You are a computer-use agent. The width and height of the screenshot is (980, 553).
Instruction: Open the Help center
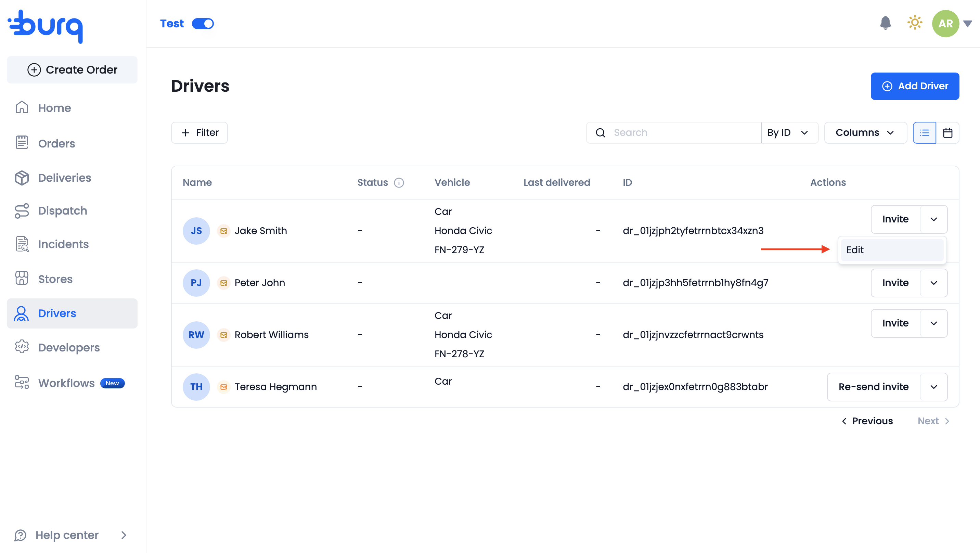click(71, 535)
